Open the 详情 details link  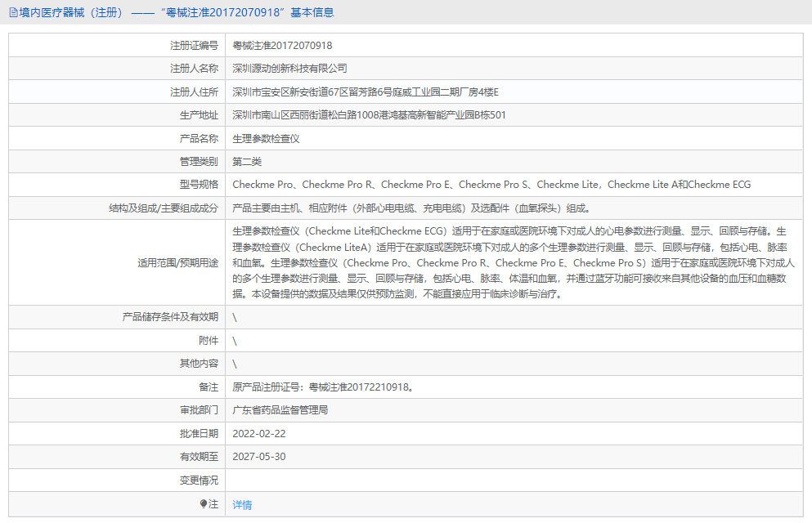pyautogui.click(x=241, y=505)
